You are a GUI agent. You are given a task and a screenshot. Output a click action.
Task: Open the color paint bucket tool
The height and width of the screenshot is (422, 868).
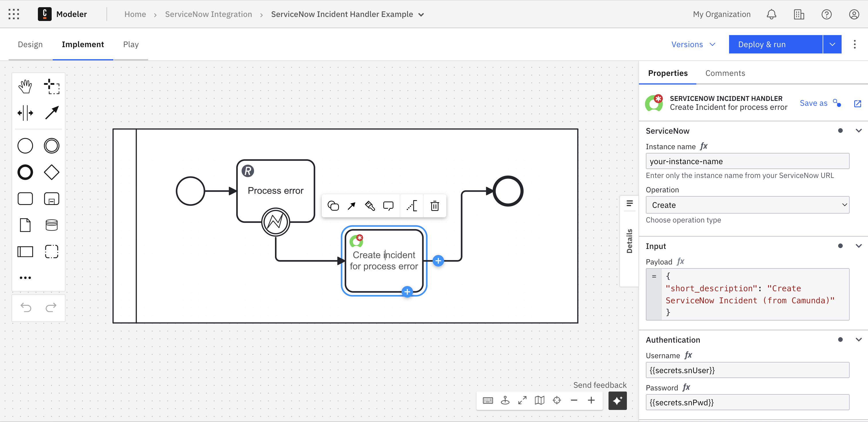pos(370,206)
